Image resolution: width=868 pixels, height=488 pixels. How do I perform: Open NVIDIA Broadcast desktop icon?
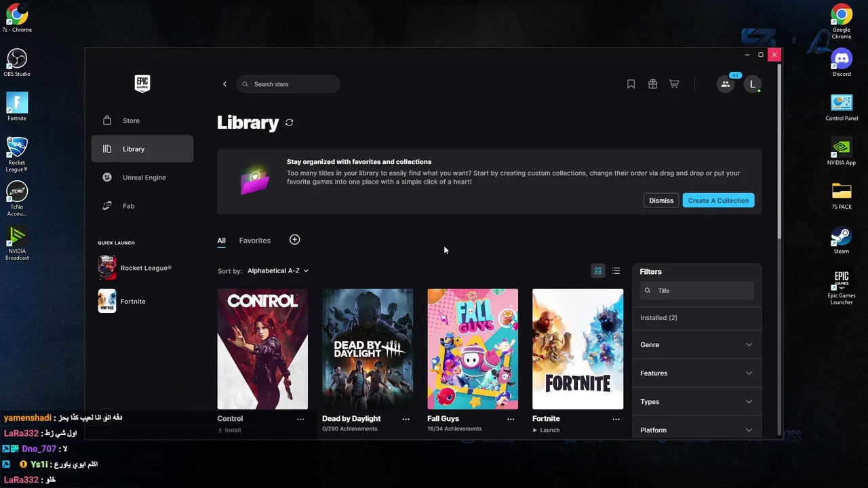(x=17, y=244)
